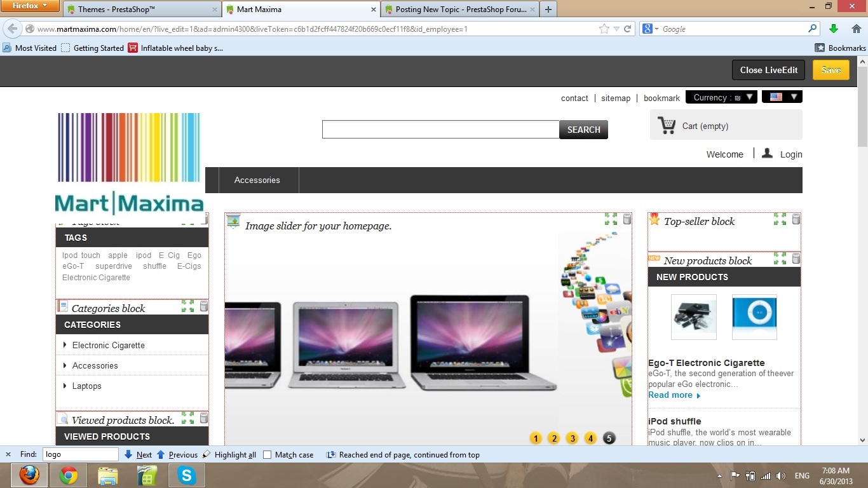Open the Firefox menu button
Image resolution: width=868 pixels, height=488 pixels.
click(x=30, y=6)
